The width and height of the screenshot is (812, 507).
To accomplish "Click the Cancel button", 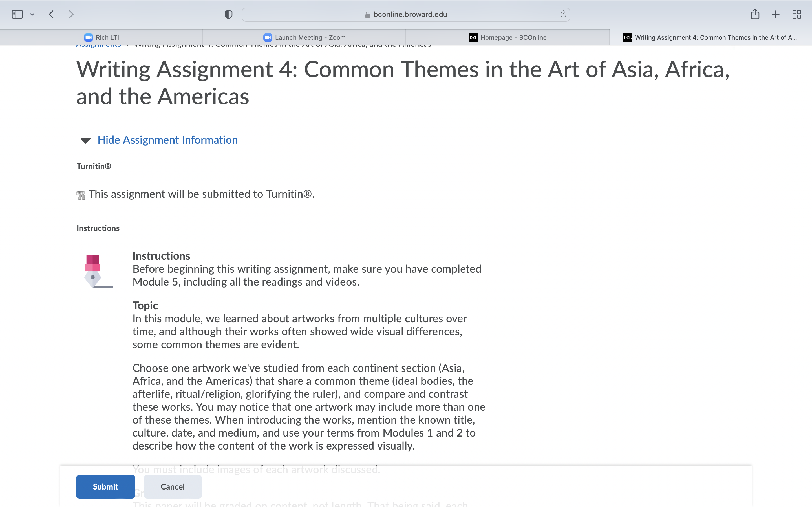I will tap(173, 486).
